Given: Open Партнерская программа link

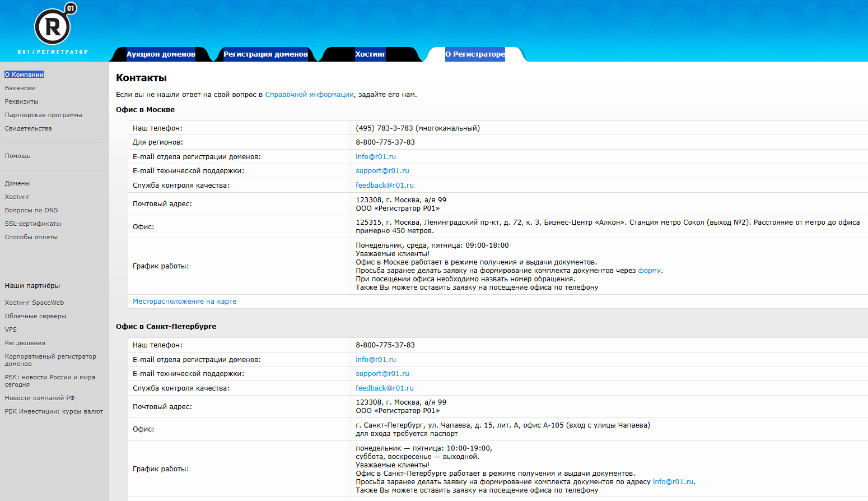Looking at the screenshot, I should (43, 115).
